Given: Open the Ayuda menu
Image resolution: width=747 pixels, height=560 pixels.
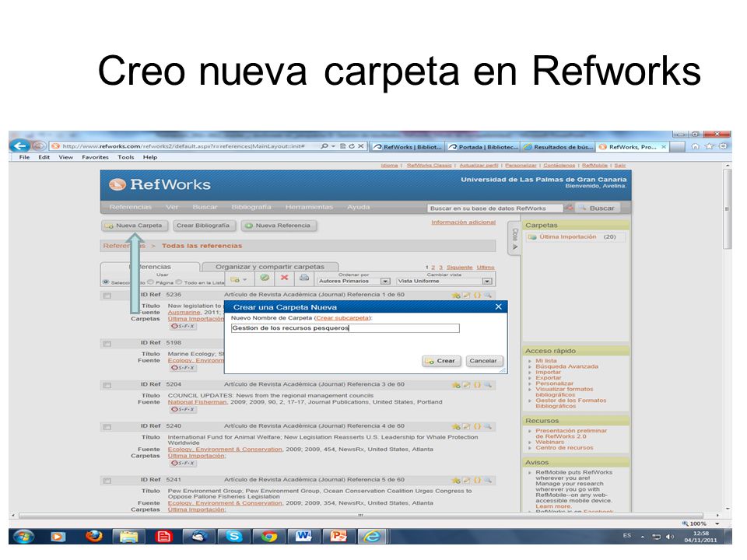Looking at the screenshot, I should 358,207.
